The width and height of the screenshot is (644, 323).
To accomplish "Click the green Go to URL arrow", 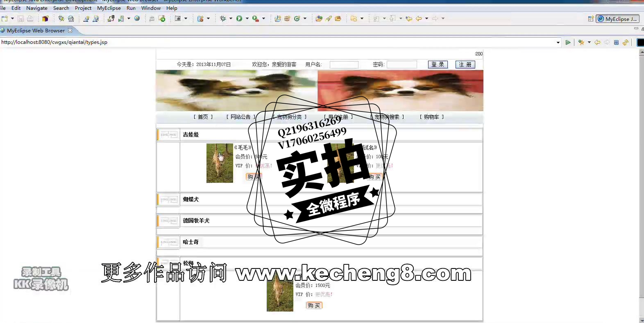I will [568, 42].
